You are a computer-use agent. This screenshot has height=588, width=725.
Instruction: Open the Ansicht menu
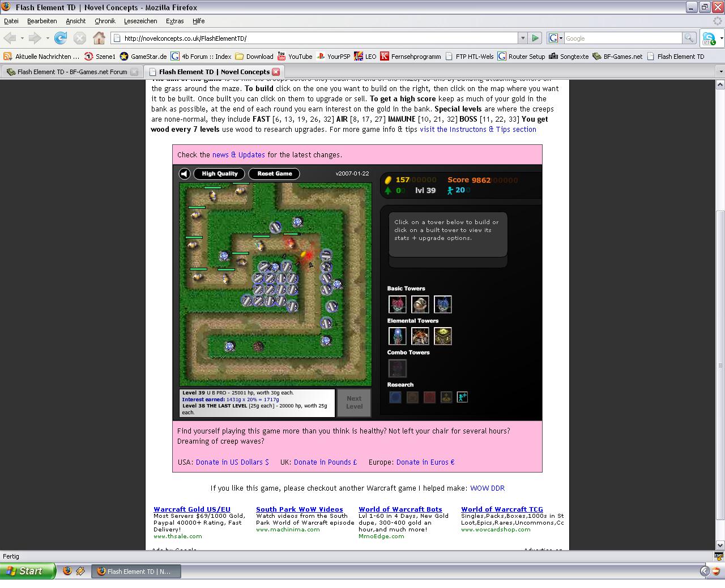75,21
